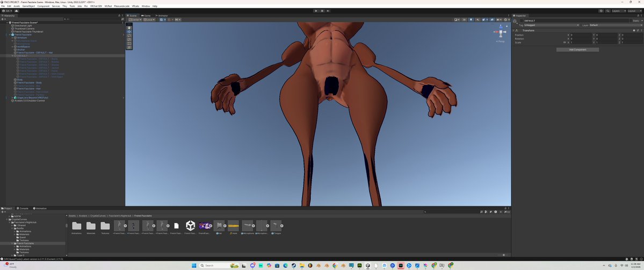
Task: Switch to the Animator tab
Action: point(162,16)
